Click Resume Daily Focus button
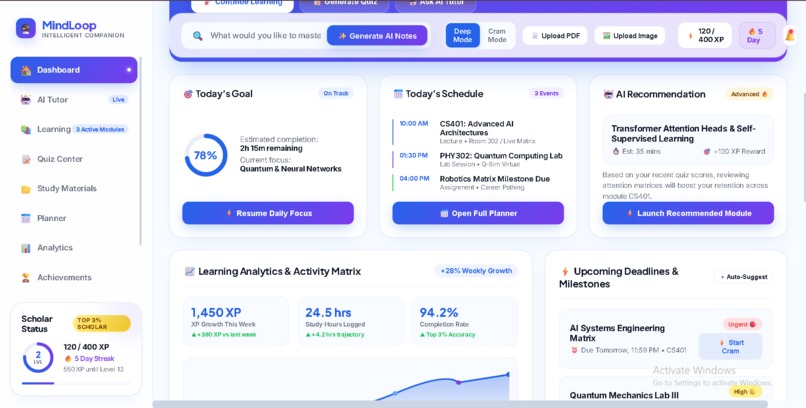The image size is (806, 408). 268,213
